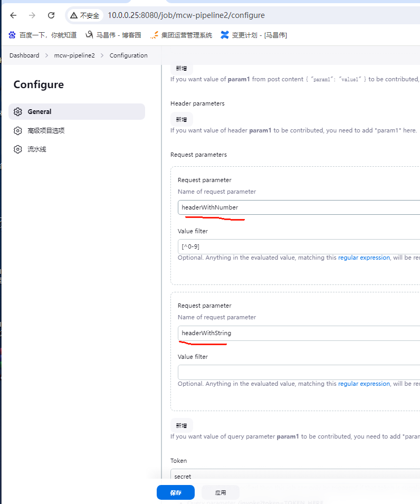Click the browser back arrow
Screen dimensions: 420x504
(13, 15)
